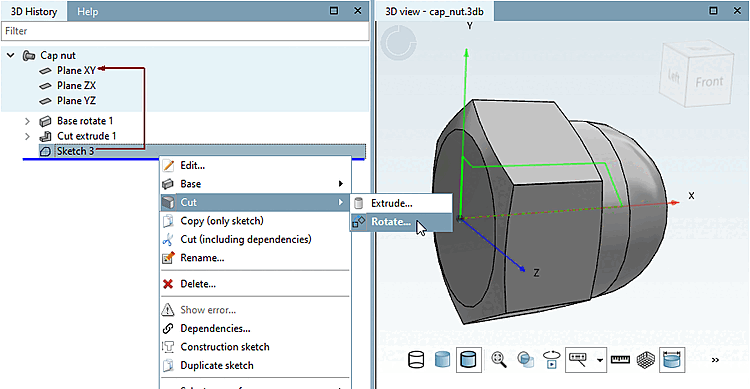Click the red X Delete icon
The height and width of the screenshot is (389, 750).
[x=168, y=284]
